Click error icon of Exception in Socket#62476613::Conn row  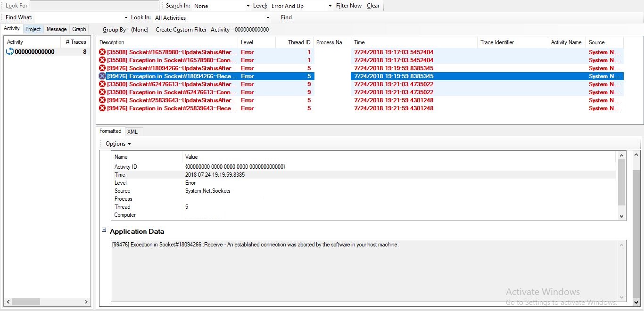coord(102,92)
